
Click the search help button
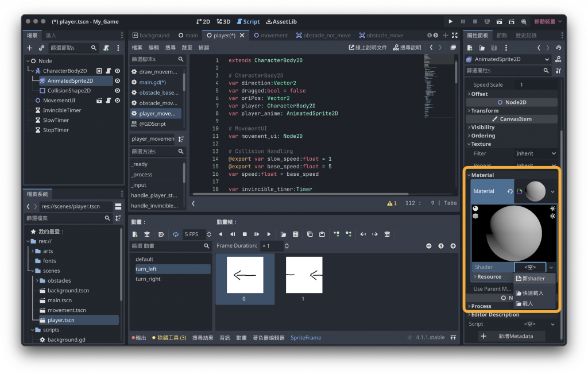[407, 47]
